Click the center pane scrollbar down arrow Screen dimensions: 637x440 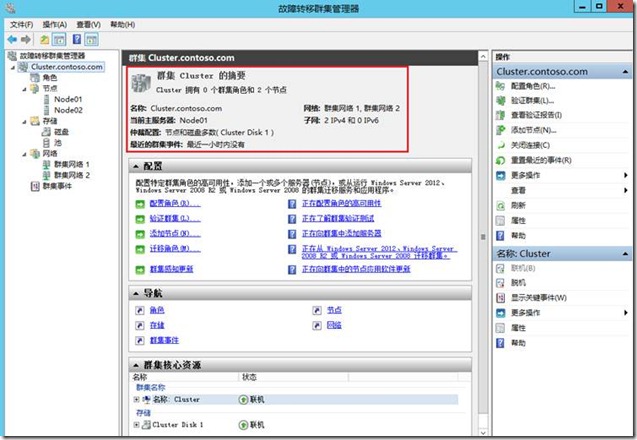(483, 432)
